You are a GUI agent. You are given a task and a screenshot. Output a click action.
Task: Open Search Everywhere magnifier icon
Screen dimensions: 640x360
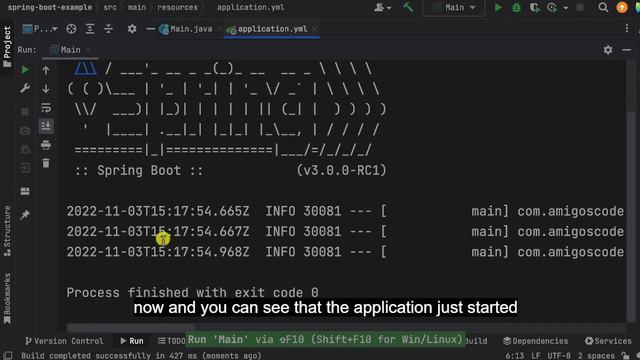603,7
